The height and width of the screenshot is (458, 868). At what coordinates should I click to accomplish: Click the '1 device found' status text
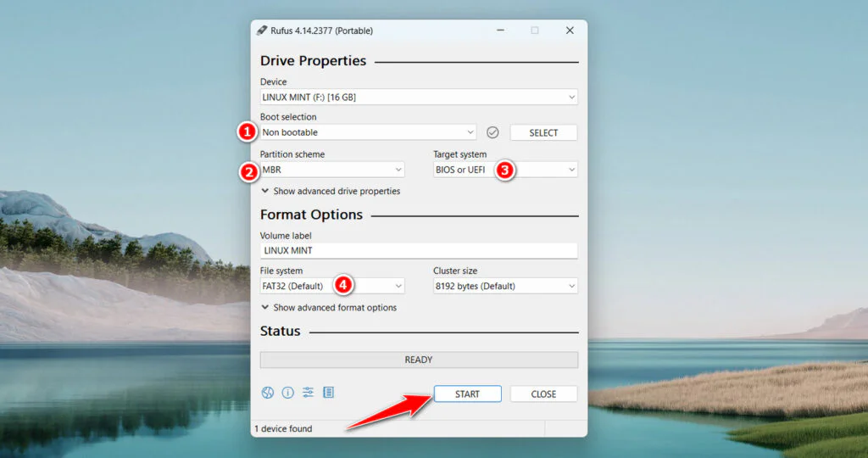283,428
